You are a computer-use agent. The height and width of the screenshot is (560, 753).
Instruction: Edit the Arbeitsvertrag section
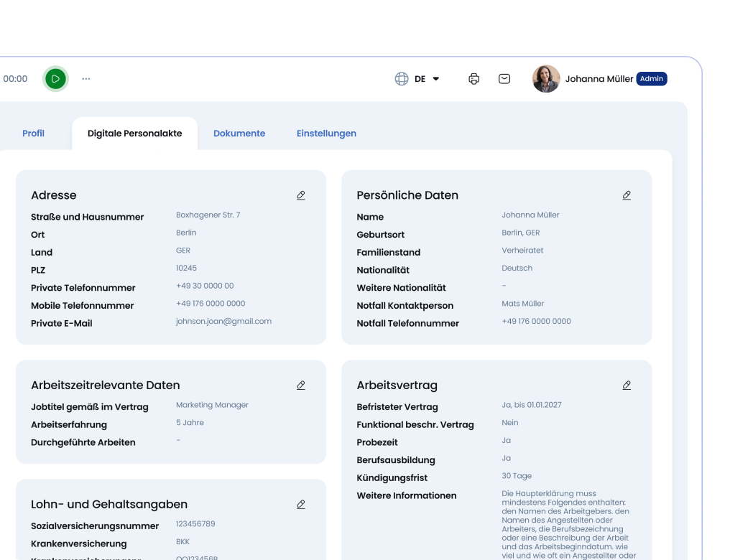click(x=627, y=386)
